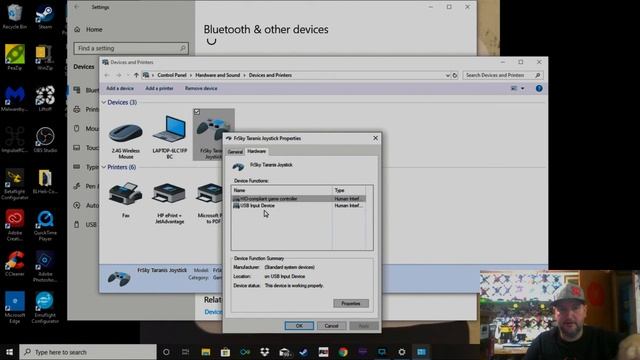640x360 pixels.
Task: Open Microsoft Edge desktop shortcut
Action: pos(15,307)
